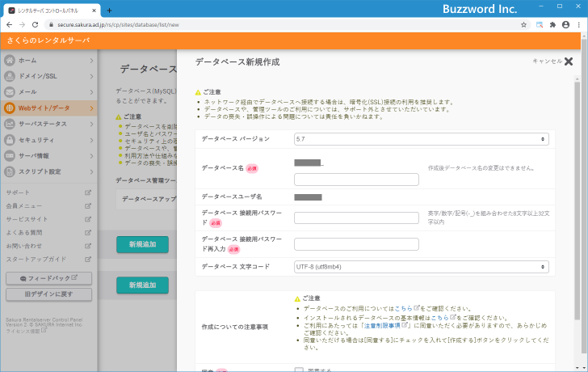The image size is (588, 372).
Task: Click the セキュリティ padlock icon
Action: [x=10, y=140]
